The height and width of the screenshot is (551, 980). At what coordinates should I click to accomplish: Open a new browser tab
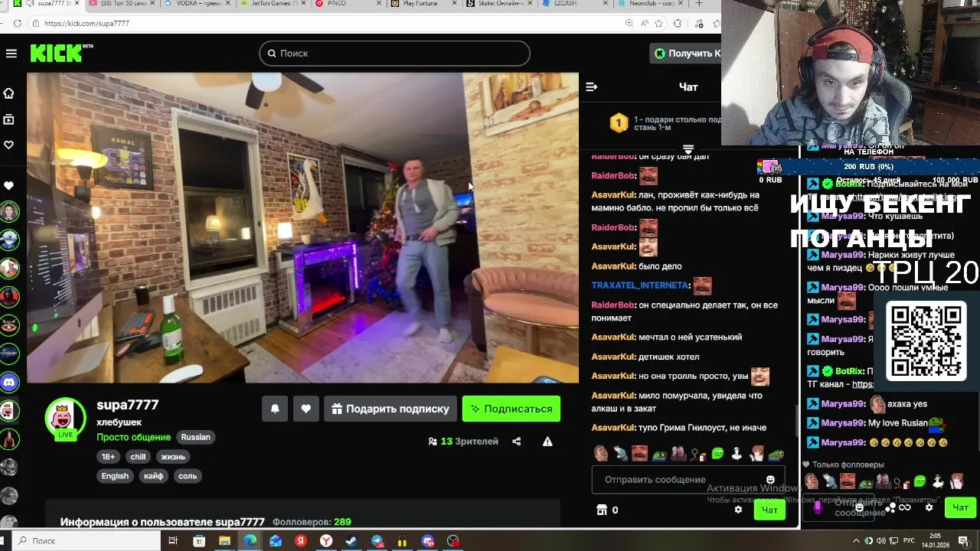698,4
